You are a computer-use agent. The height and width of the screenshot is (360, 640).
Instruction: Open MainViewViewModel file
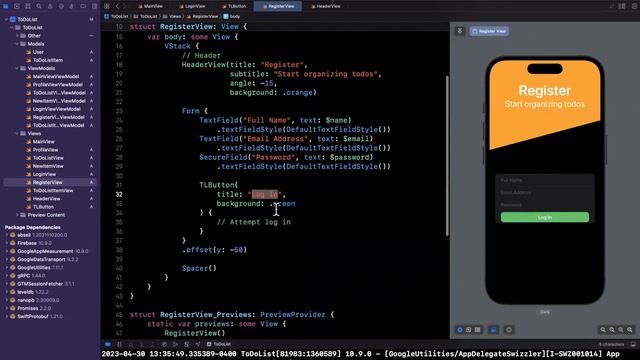(x=56, y=76)
